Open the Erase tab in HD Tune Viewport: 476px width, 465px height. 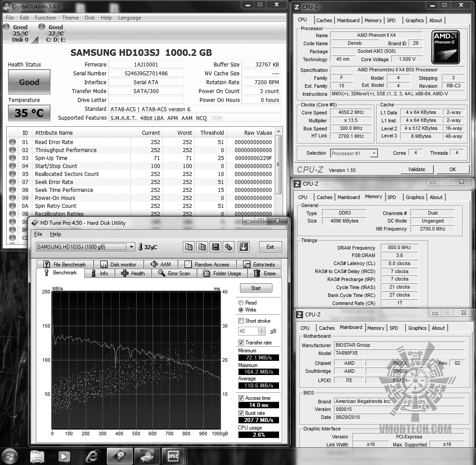tap(264, 274)
